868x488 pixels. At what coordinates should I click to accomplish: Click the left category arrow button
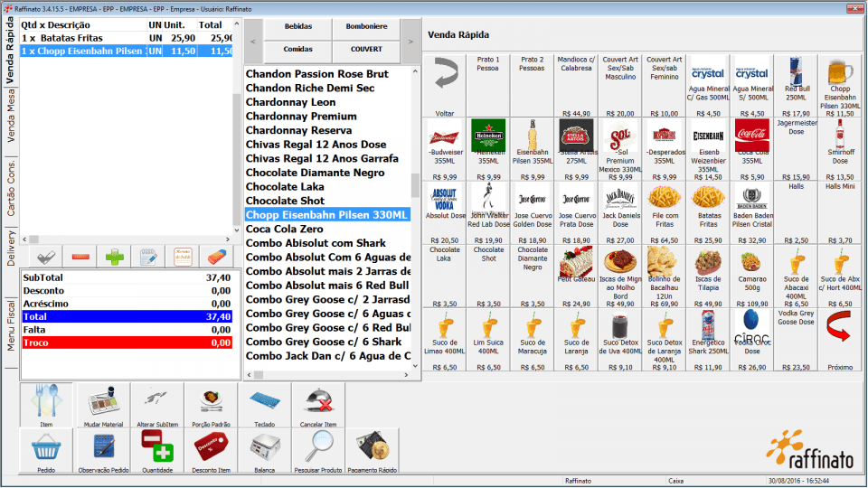pyautogui.click(x=253, y=41)
